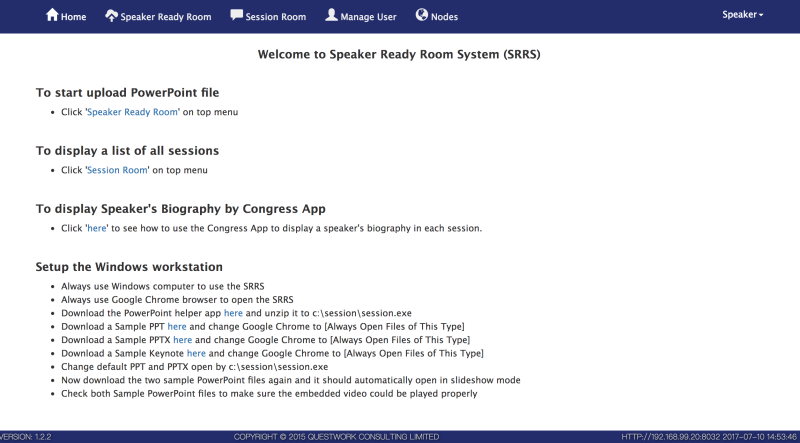Follow the 'Speaker Ready Room' body link
Screen dimensions: 800x443
[x=133, y=112]
